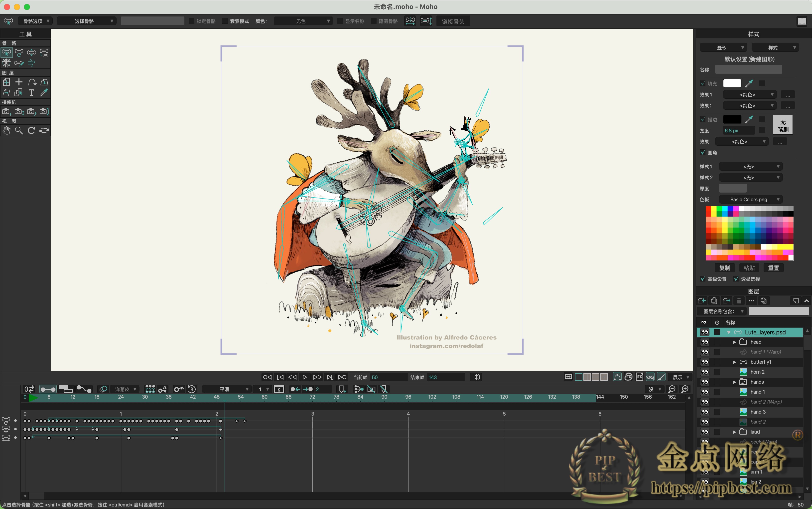Toggle the audio speaker icon
This screenshot has height=509, width=812.
[x=476, y=377]
